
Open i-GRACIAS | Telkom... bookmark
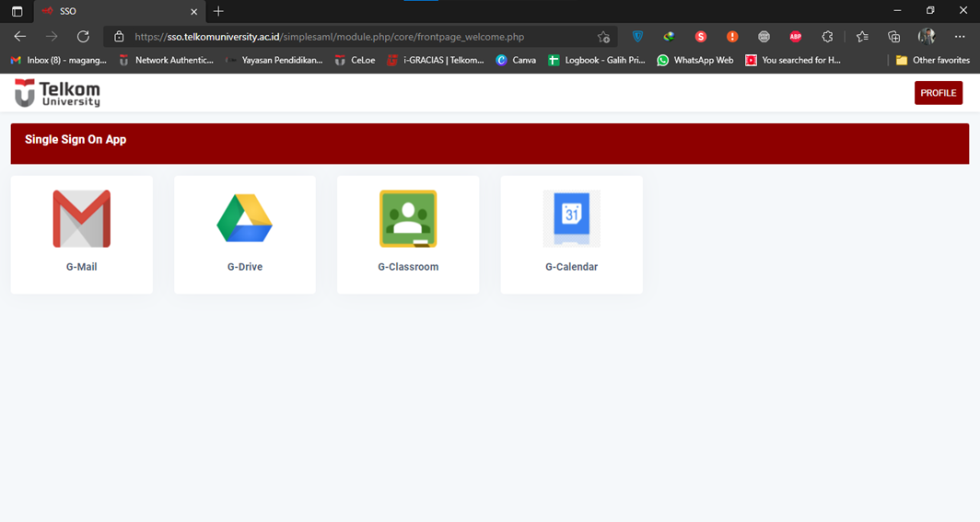[436, 60]
